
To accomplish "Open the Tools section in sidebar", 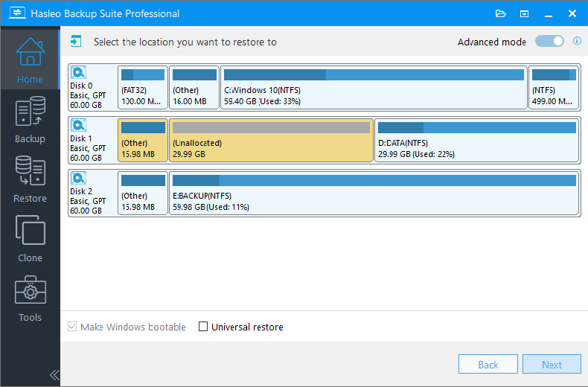I will click(x=30, y=298).
